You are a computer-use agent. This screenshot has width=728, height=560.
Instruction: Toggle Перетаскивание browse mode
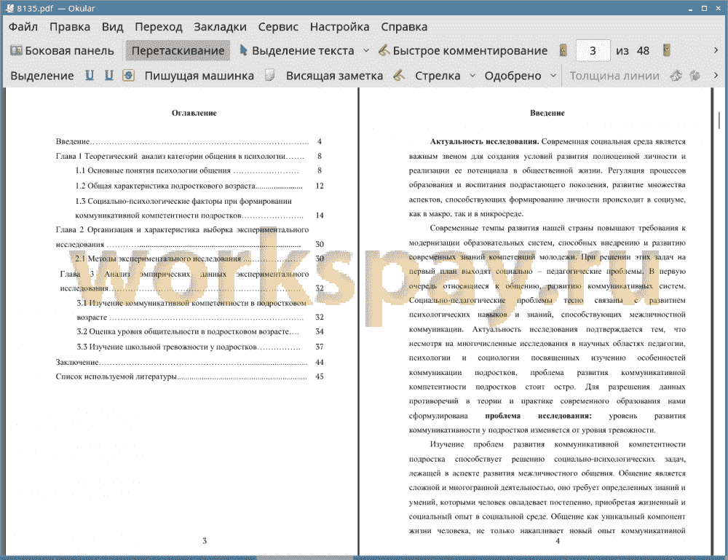pos(178,51)
